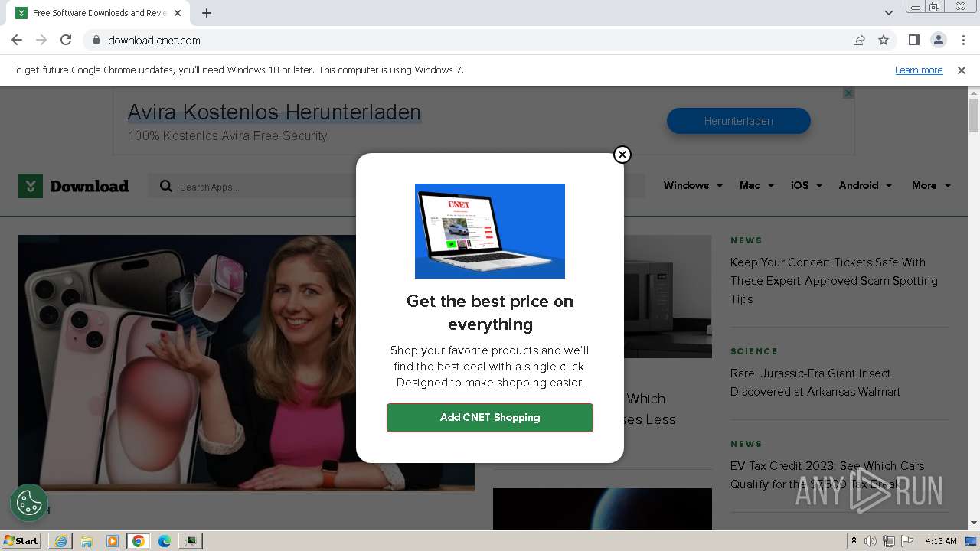Expand the iOS menu

(x=806, y=185)
